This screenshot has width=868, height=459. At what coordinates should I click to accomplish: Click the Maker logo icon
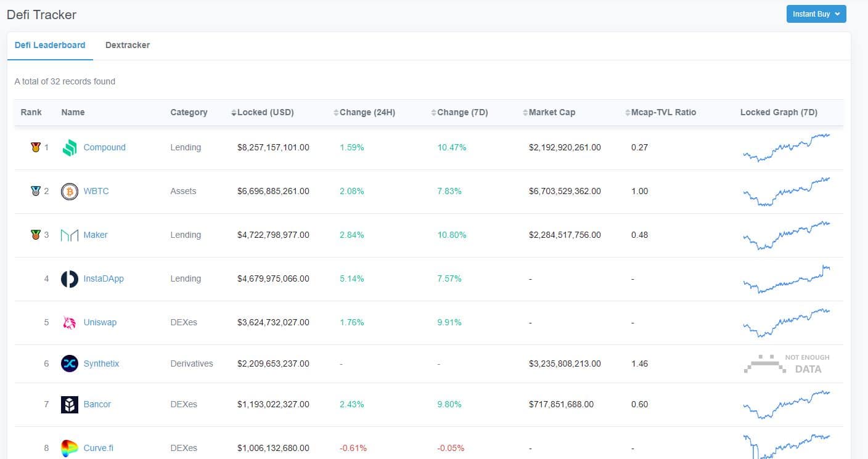coord(70,235)
